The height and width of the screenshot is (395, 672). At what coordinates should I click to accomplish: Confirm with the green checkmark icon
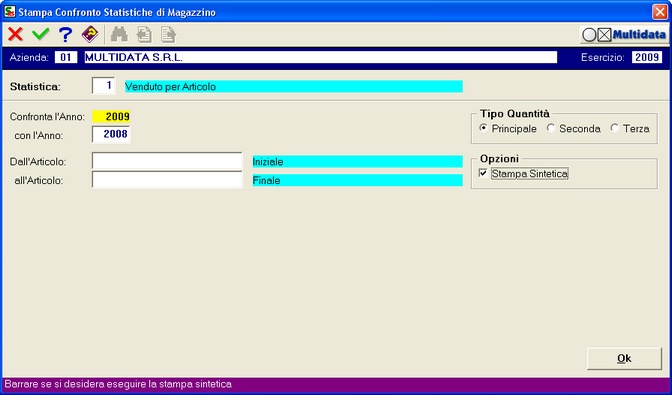tap(41, 34)
